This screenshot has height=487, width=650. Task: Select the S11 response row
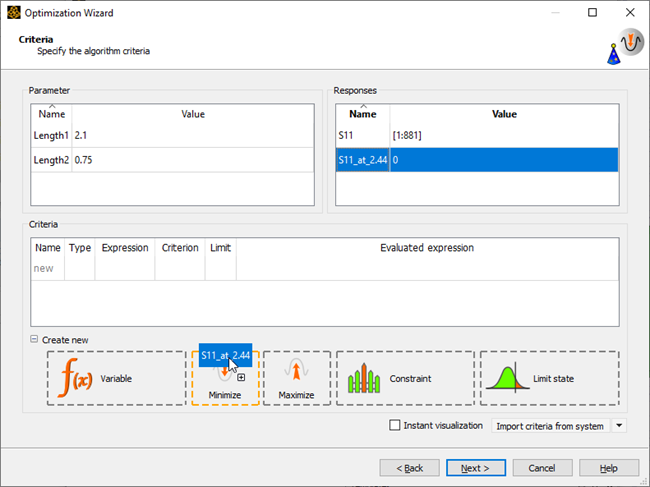477,136
